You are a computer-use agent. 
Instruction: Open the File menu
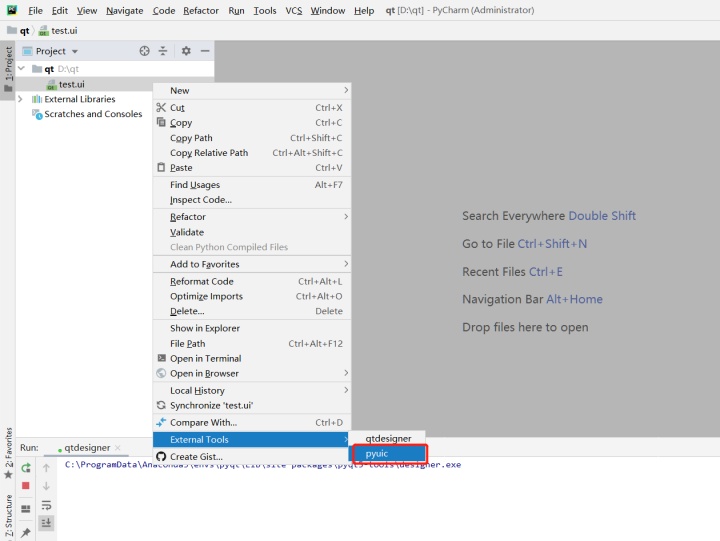(35, 10)
